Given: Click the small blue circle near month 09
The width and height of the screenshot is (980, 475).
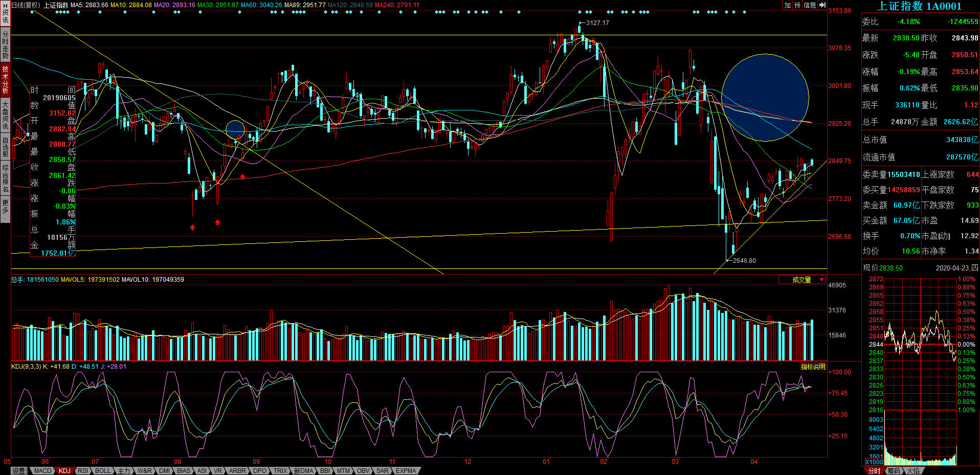Looking at the screenshot, I should click(x=235, y=130).
